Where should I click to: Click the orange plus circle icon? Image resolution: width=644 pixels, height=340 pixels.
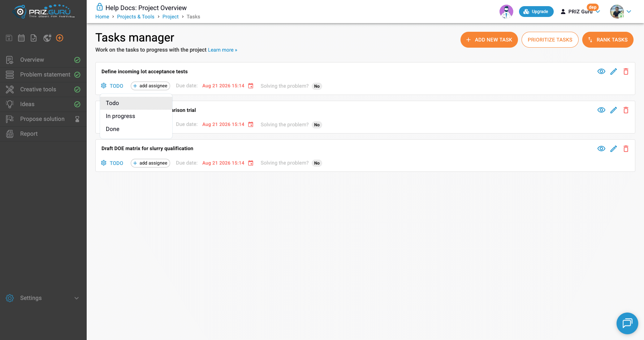[x=60, y=38]
